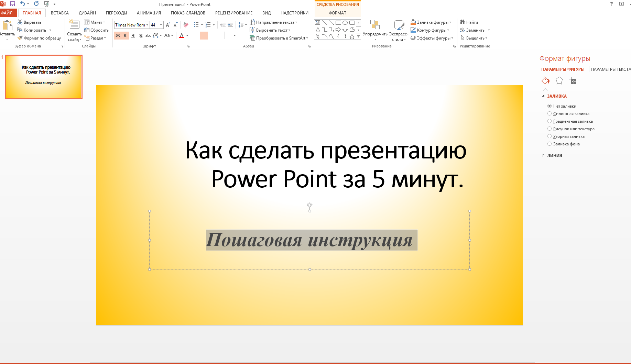Screen dimensions: 631x364
Task: Align text left
Action: pos(196,35)
